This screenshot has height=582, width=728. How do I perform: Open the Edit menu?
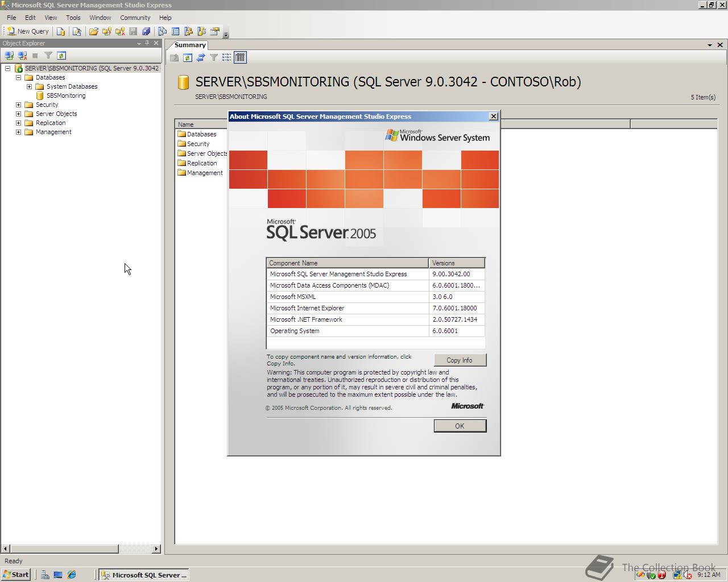tap(30, 18)
